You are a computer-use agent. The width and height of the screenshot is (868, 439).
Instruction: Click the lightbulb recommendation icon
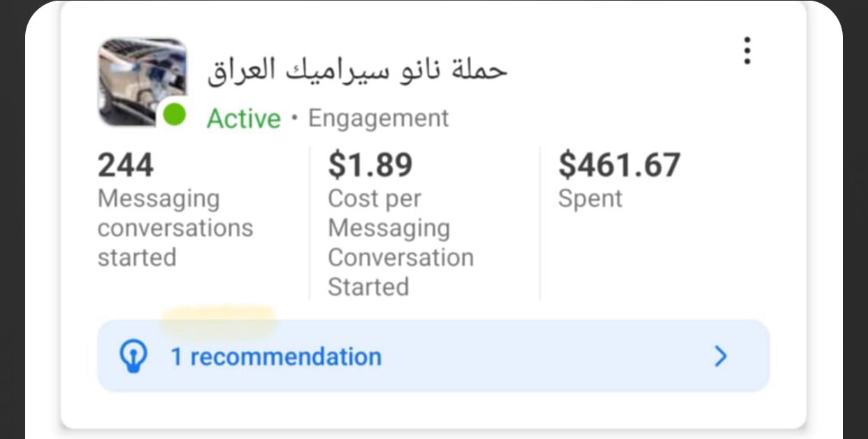point(134,357)
